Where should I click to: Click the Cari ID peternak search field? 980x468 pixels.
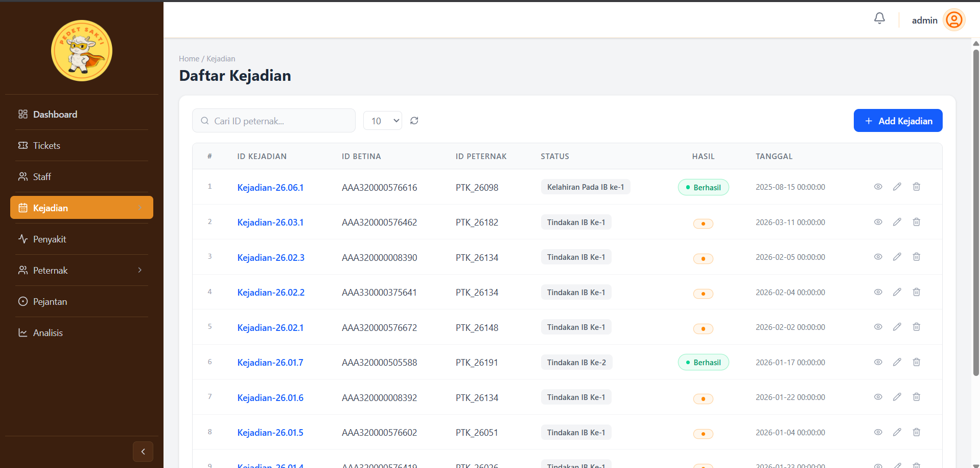click(x=274, y=121)
